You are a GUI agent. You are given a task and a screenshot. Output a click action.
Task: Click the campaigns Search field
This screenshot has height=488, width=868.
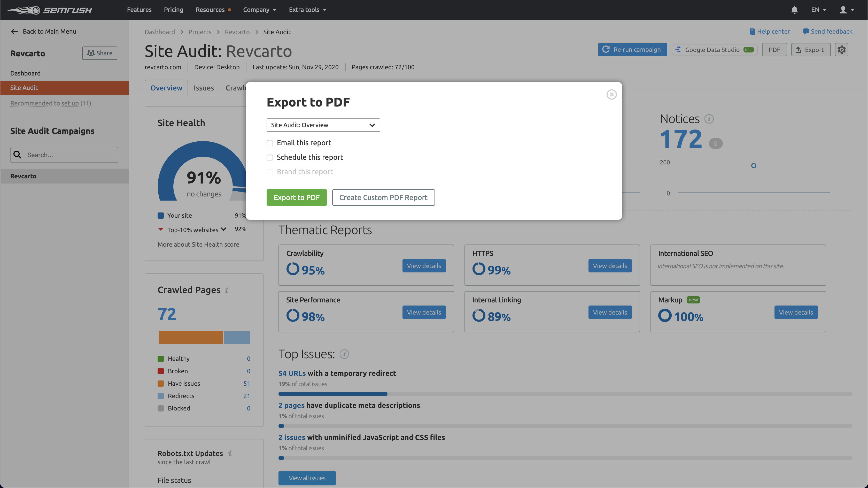tap(64, 155)
